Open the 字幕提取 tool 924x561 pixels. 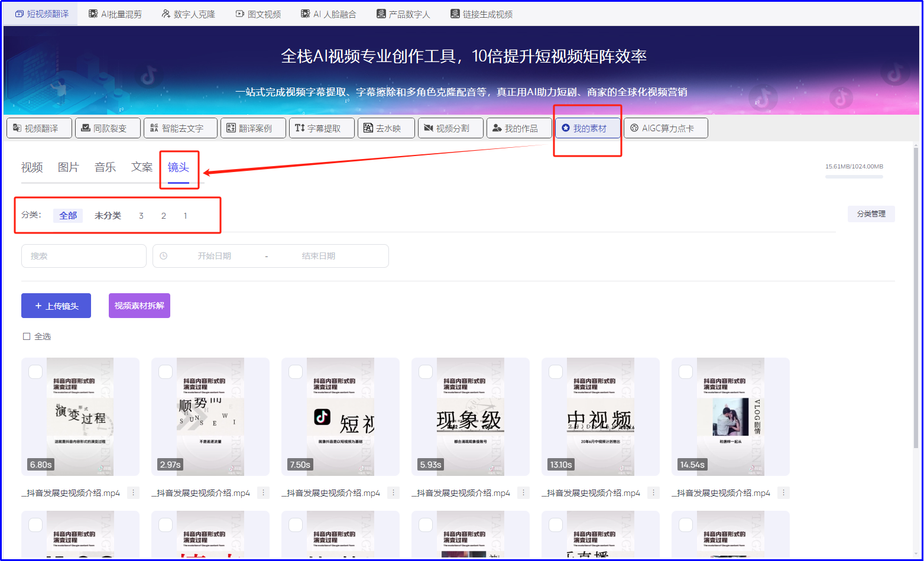tap(322, 128)
